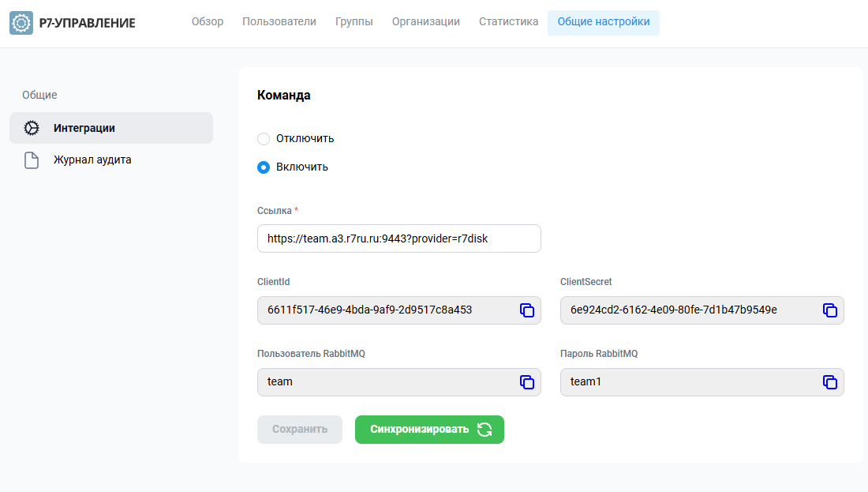Select the Общие настройки tab

tap(604, 22)
